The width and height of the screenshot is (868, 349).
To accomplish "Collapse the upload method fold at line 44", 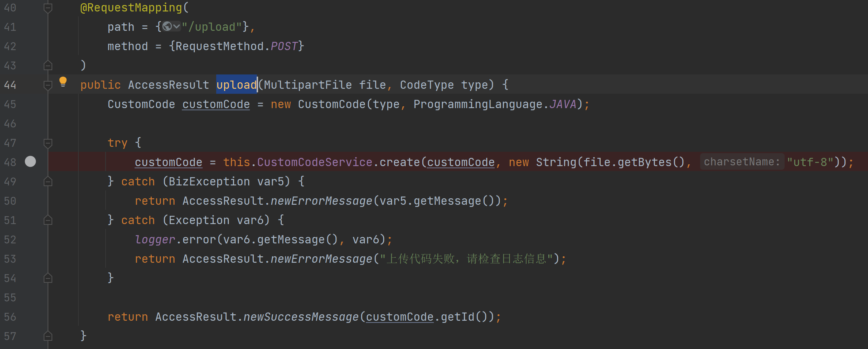I will click(x=48, y=85).
